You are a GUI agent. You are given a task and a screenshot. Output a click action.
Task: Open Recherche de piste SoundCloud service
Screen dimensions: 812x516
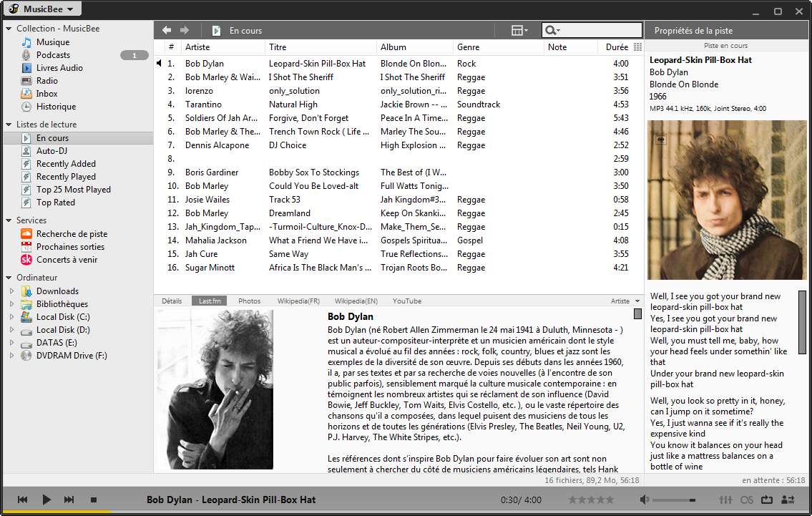tap(72, 234)
